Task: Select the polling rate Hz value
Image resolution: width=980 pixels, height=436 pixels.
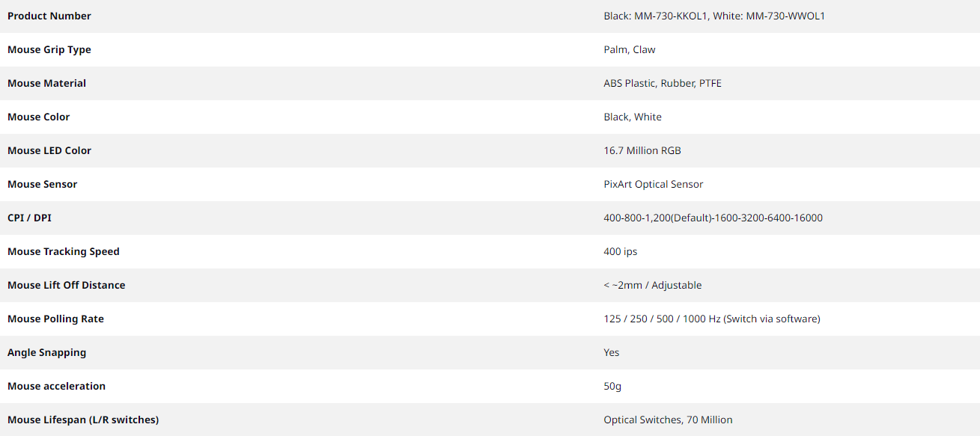Action: [x=712, y=319]
